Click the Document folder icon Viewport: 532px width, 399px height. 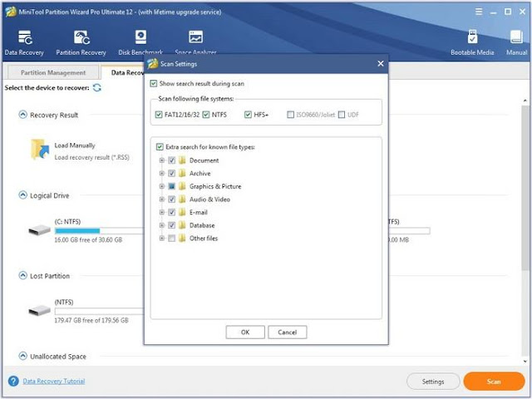coord(182,160)
